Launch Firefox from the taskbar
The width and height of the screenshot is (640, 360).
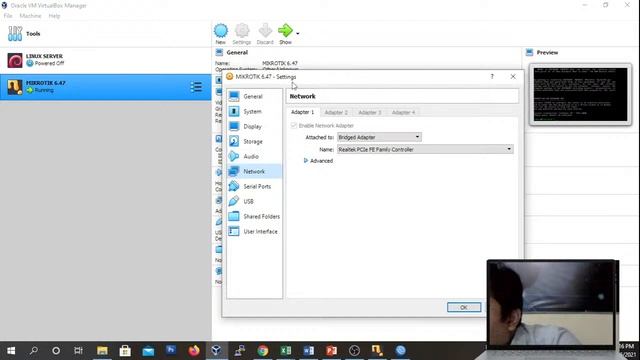click(x=194, y=351)
